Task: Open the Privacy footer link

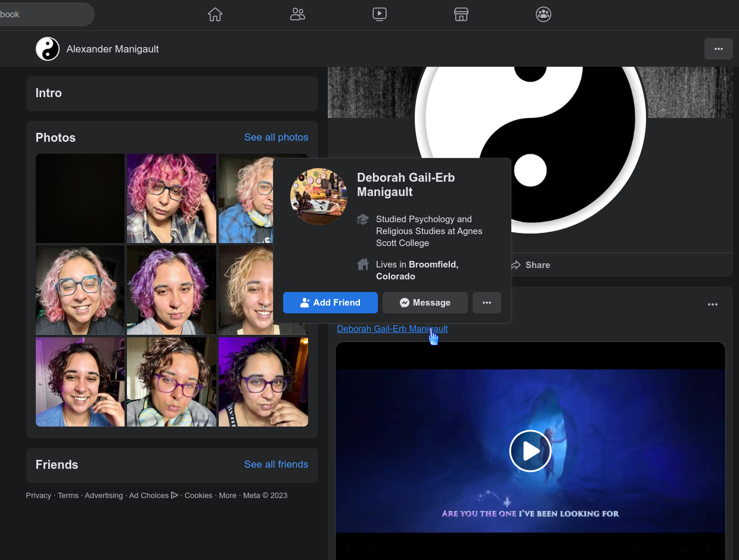Action: (39, 496)
